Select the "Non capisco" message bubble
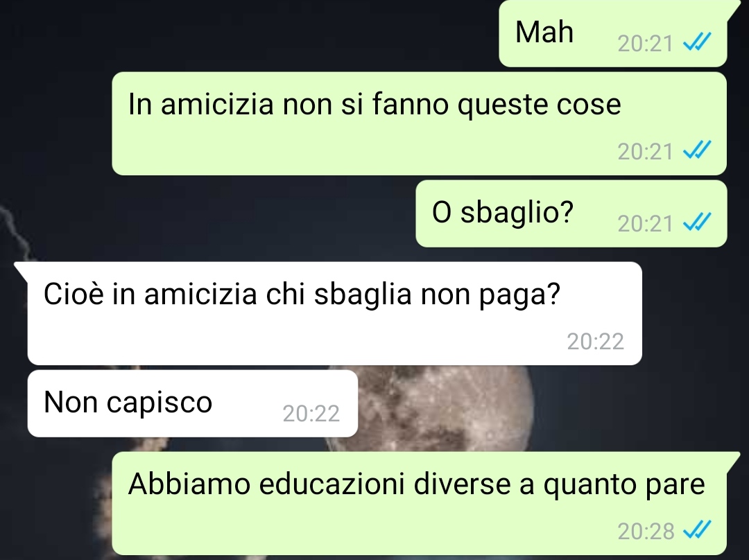The width and height of the screenshot is (749, 560). (x=193, y=403)
